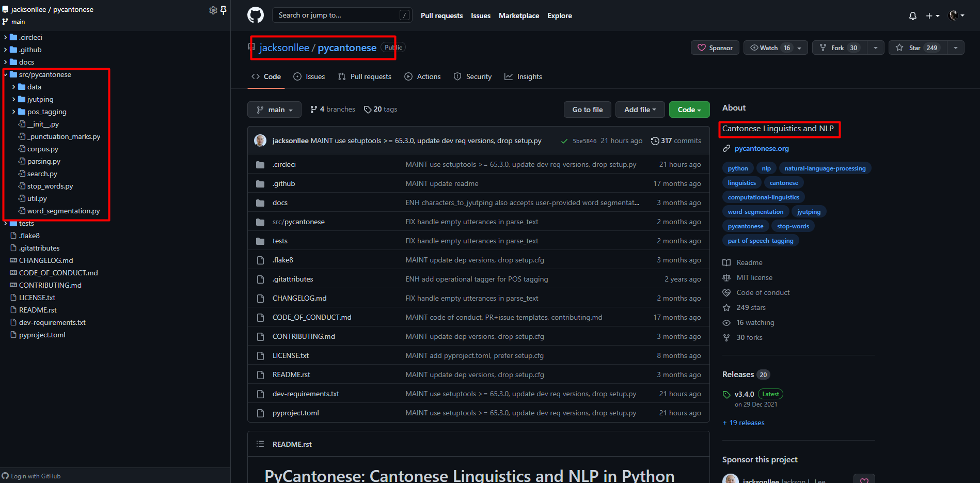
Task: Switch to the Security tab
Action: coord(473,76)
